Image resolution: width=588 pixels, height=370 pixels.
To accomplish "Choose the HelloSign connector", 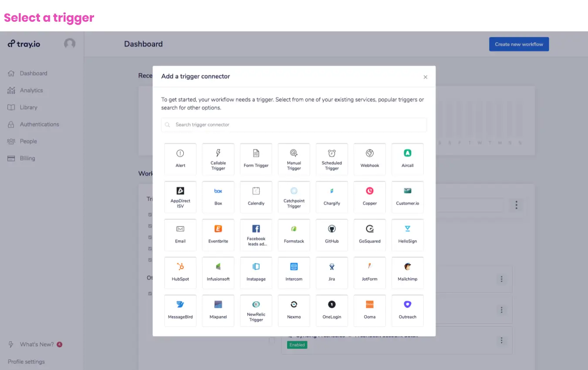I will click(408, 235).
